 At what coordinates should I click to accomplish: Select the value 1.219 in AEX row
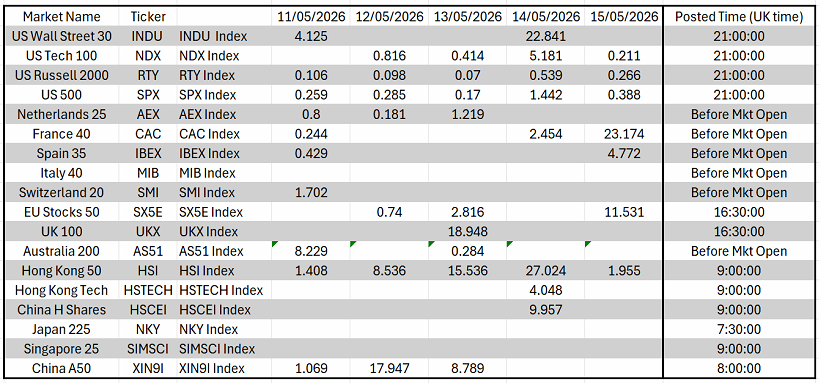tap(467, 114)
